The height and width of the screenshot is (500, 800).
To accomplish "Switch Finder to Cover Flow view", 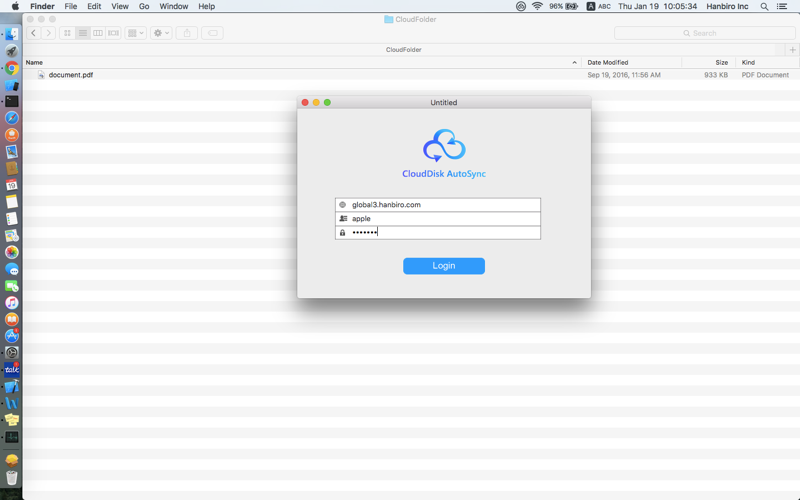I will point(113,33).
